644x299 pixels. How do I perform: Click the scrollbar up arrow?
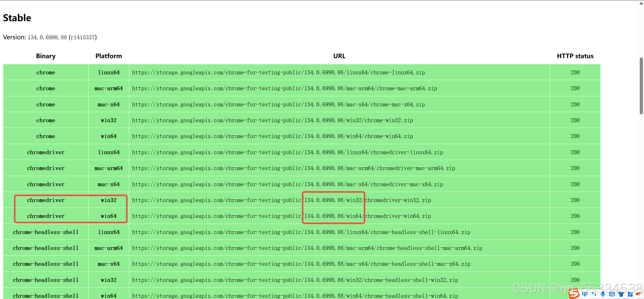click(641, 3)
